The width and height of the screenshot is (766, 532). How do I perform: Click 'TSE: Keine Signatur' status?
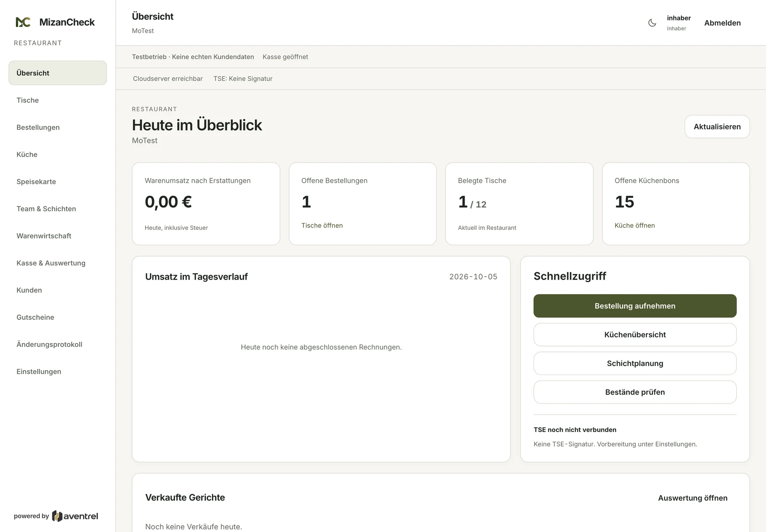point(243,79)
